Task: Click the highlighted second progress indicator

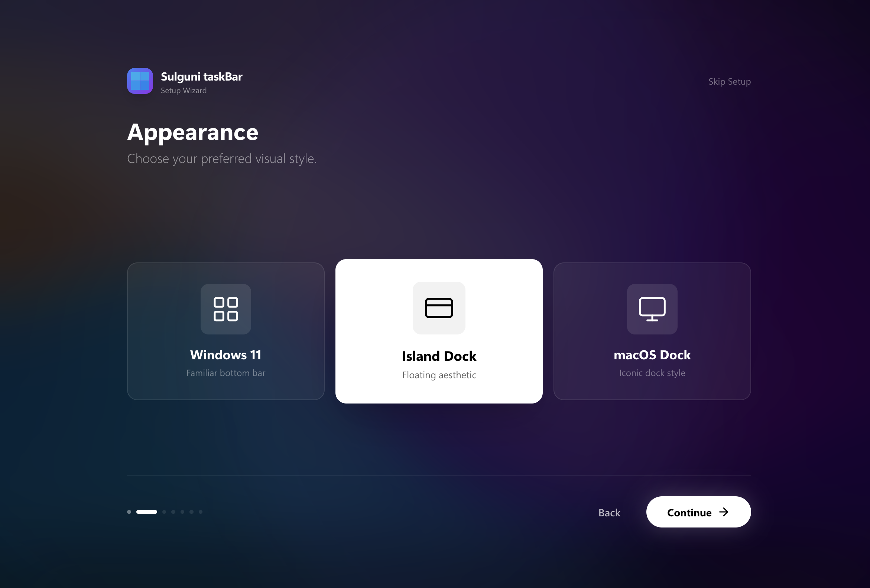Action: point(146,512)
